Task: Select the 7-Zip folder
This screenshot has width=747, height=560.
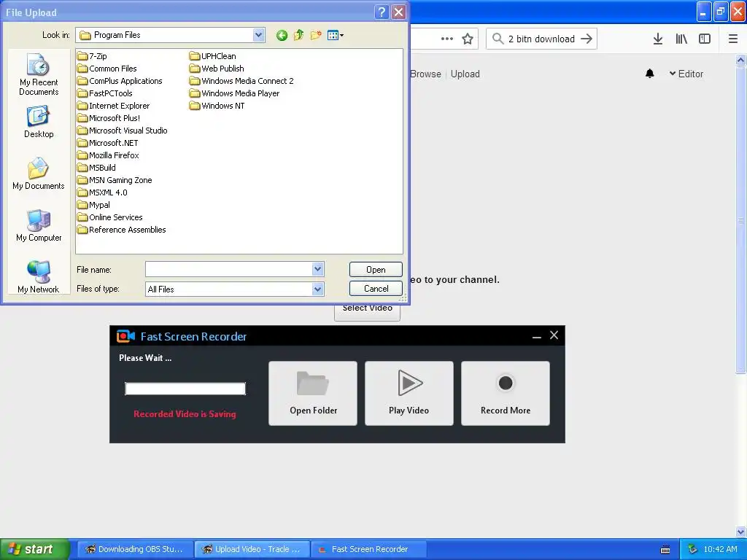Action: click(x=93, y=56)
